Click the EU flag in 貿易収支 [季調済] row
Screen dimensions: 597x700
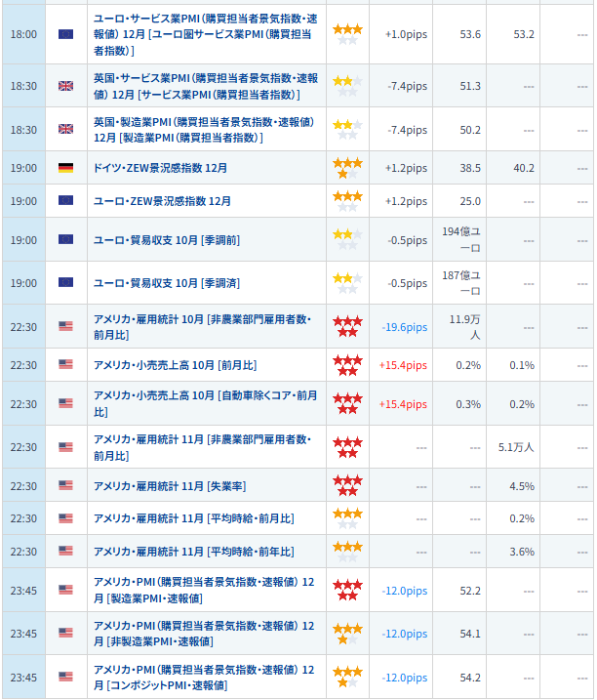tap(65, 282)
